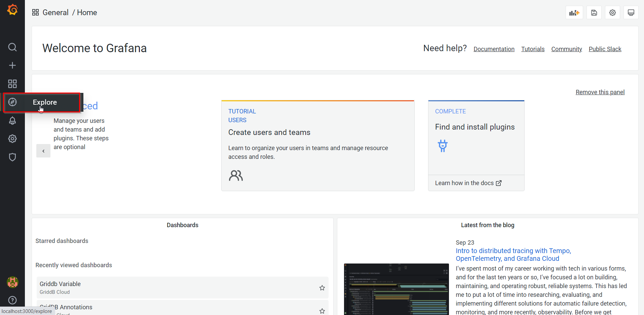The width and height of the screenshot is (644, 315).
Task: Star the GridDB Annotations dashboard
Action: pos(322,311)
